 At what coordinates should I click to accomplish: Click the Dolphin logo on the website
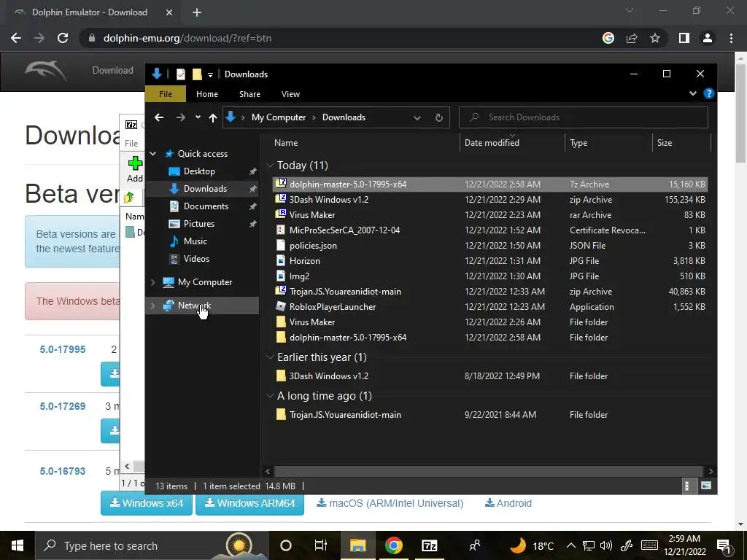click(x=45, y=71)
